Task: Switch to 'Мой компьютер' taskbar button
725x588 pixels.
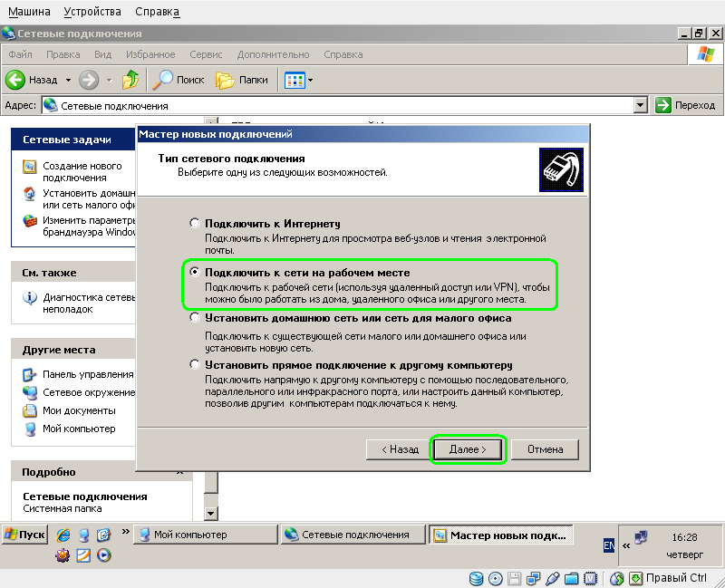Action: [206, 535]
